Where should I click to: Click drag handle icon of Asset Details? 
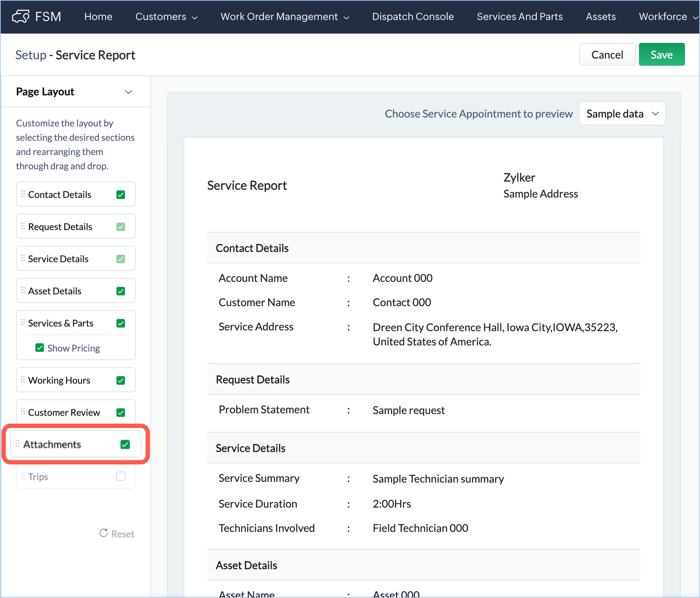coord(23,290)
